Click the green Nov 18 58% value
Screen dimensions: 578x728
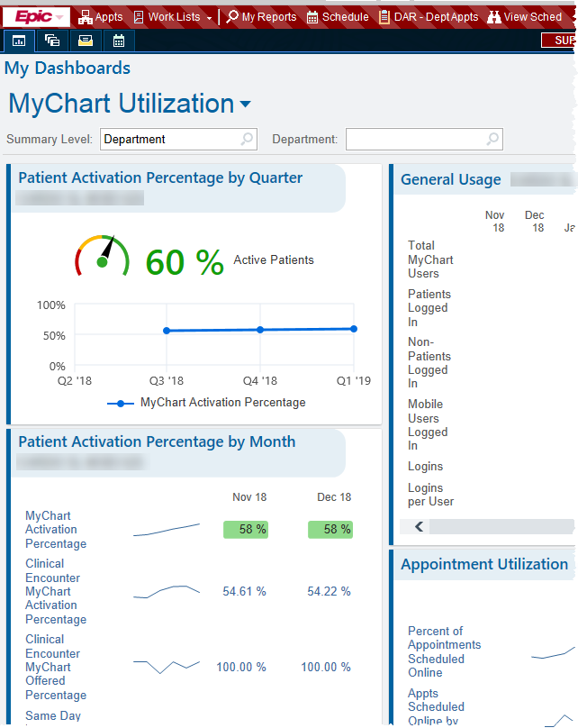click(x=246, y=530)
